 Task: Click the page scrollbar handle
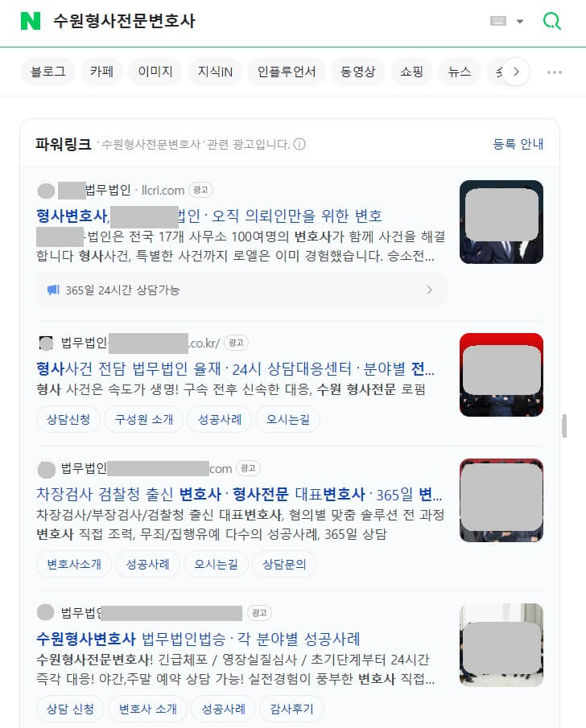(x=564, y=426)
